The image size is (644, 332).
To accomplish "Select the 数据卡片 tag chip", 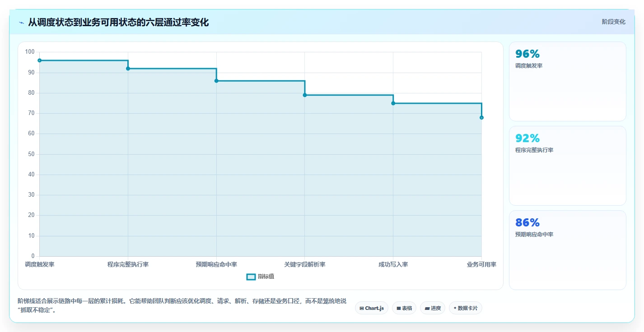I will 466,308.
